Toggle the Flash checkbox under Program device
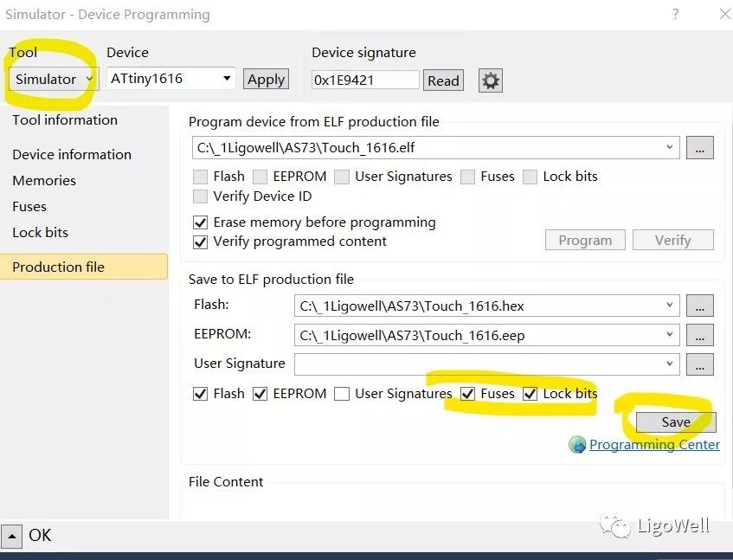Screen dimensions: 733x560 [x=201, y=177]
